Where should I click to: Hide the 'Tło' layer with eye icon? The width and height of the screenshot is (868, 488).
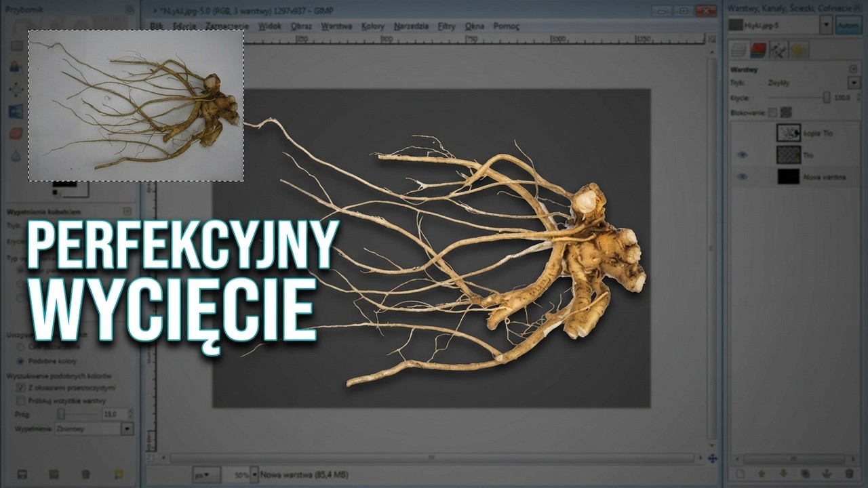click(x=742, y=155)
